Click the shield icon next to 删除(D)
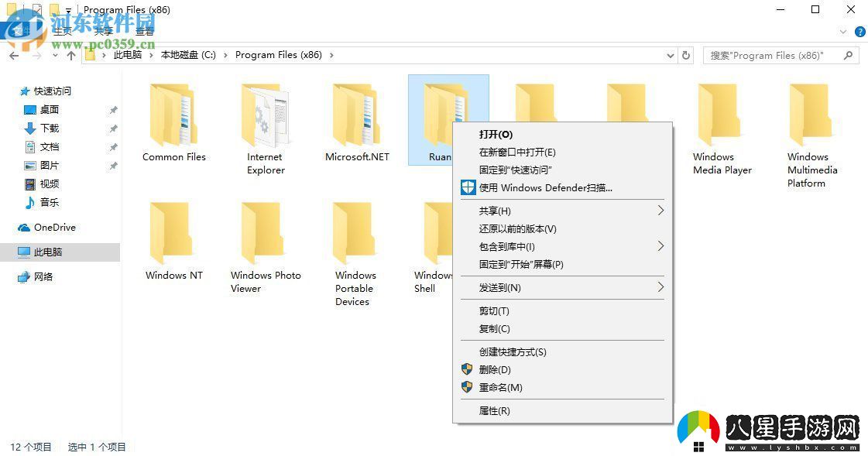The height and width of the screenshot is (456, 868). coord(468,369)
